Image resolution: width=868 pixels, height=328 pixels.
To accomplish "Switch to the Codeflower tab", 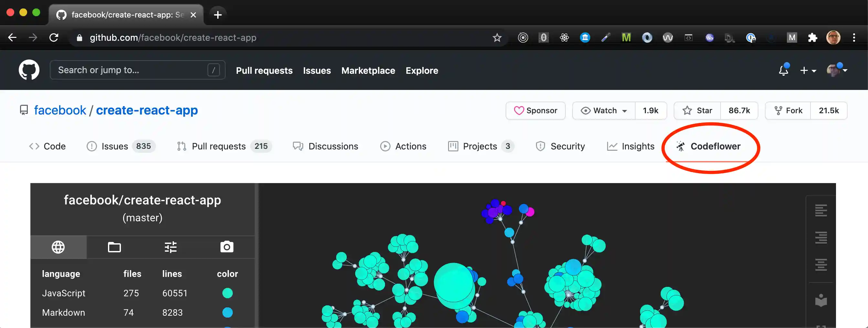I will click(708, 146).
